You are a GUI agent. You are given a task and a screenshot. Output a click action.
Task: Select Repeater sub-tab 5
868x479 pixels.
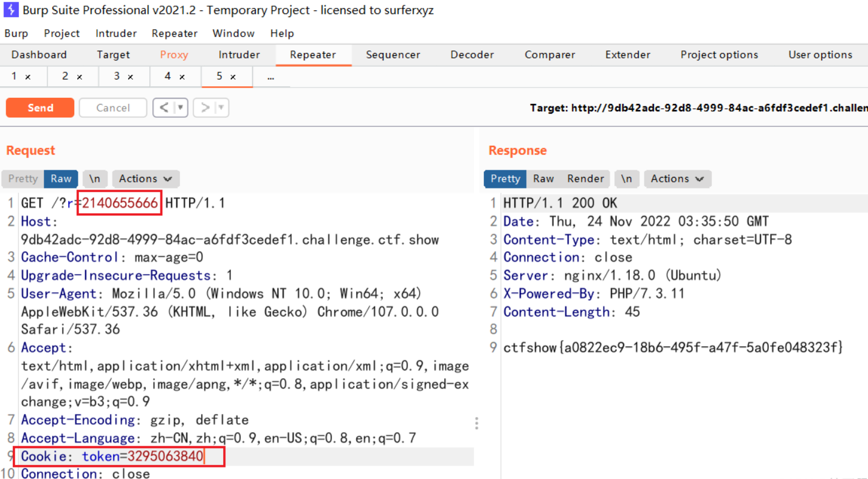point(219,77)
